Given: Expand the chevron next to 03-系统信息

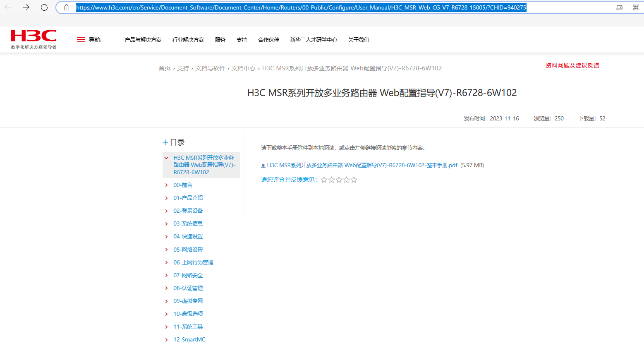Looking at the screenshot, I should point(166,224).
